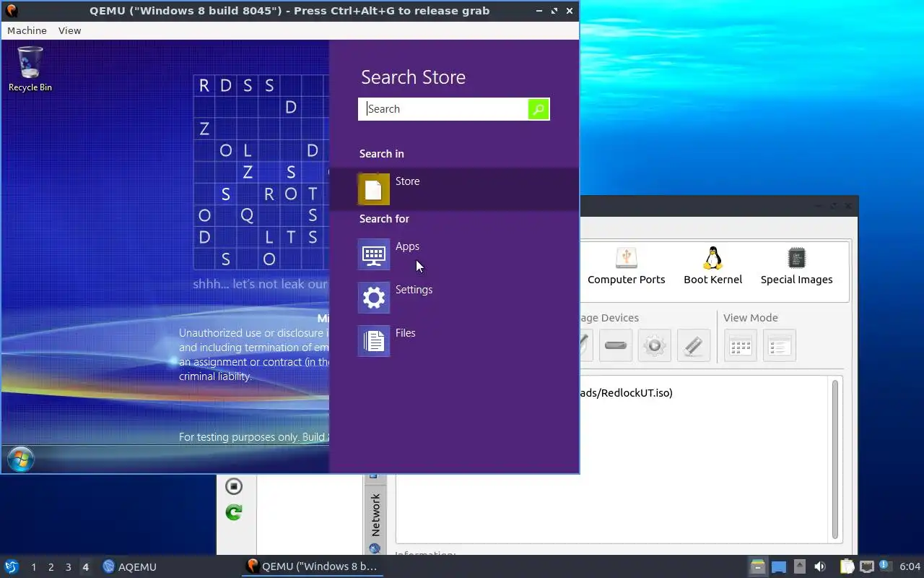Image resolution: width=924 pixels, height=578 pixels.
Task: Select the Network side tab in AQEMU
Action: 375,516
